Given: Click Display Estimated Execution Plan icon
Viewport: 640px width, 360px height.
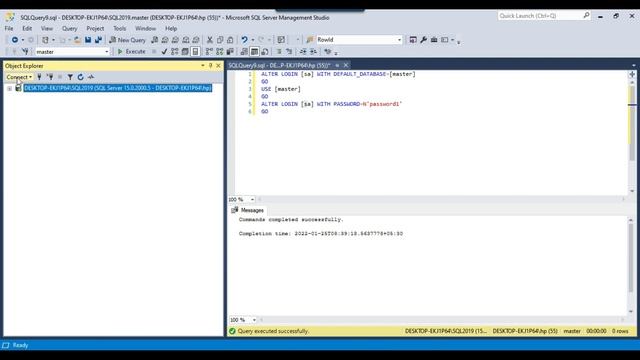Looking at the screenshot, I should pyautogui.click(x=175, y=51).
